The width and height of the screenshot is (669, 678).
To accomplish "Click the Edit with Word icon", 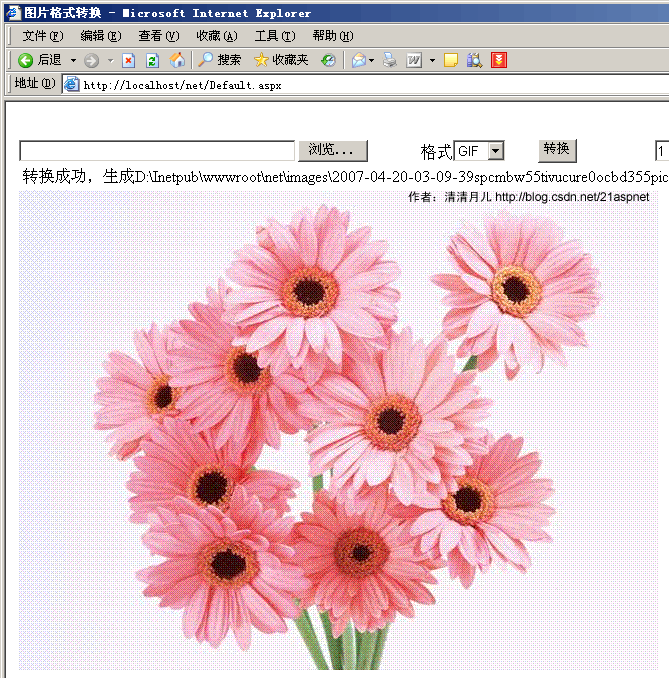I will tap(414, 60).
